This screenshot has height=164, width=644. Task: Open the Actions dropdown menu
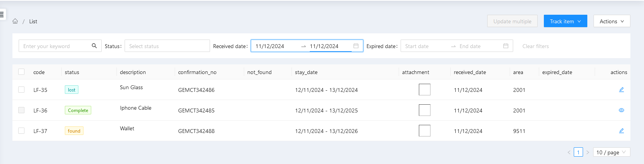(x=611, y=21)
